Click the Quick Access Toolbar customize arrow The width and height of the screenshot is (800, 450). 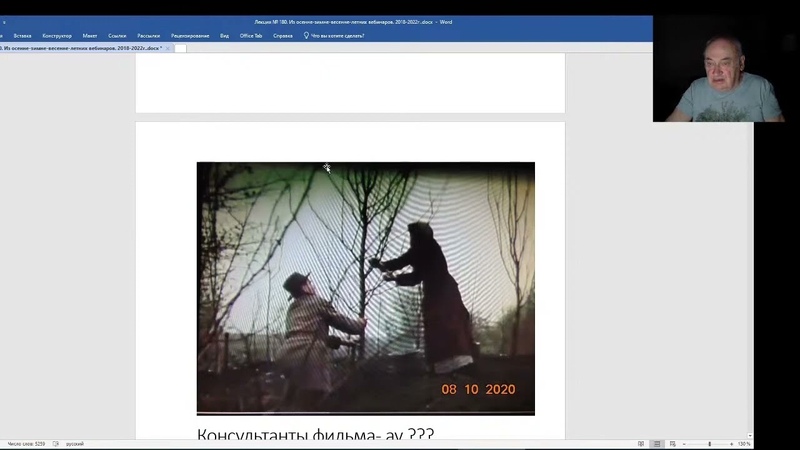click(4, 22)
